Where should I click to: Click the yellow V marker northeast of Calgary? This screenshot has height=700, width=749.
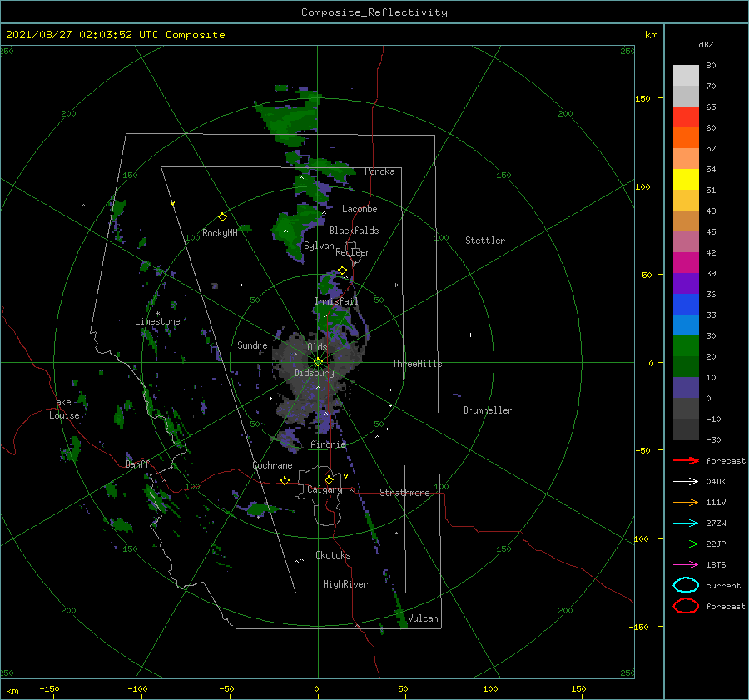point(345,476)
